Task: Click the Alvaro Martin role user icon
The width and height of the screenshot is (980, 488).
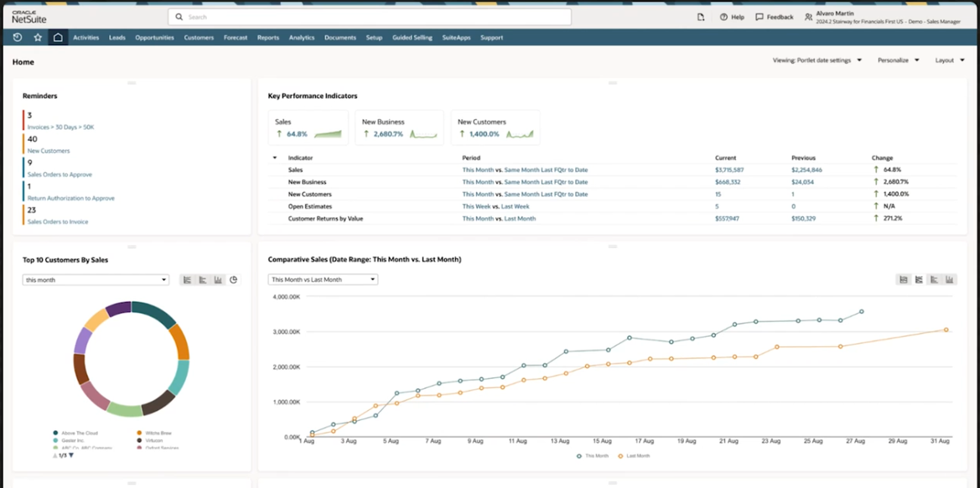Action: coord(808,17)
